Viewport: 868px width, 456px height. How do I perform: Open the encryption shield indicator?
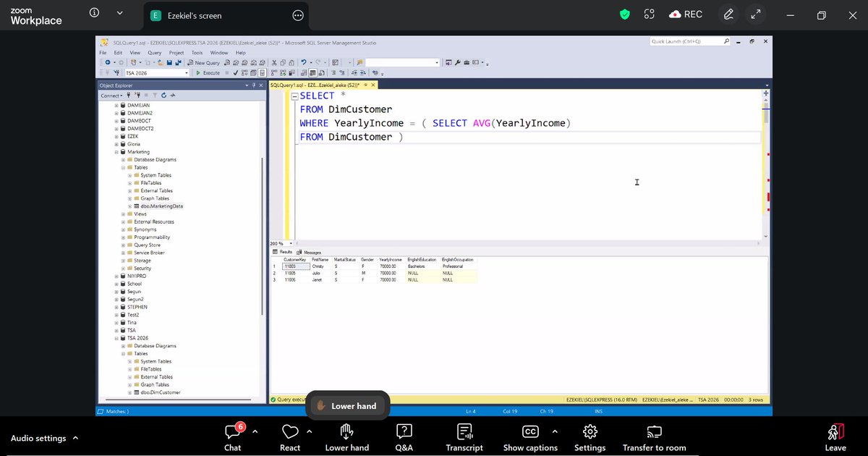pyautogui.click(x=625, y=14)
